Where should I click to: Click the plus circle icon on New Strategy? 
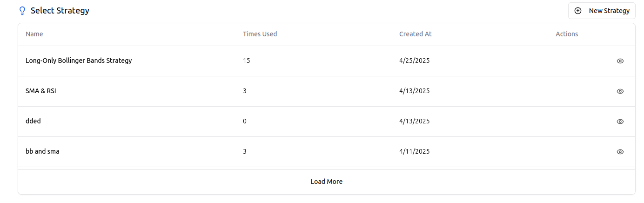coord(578,11)
